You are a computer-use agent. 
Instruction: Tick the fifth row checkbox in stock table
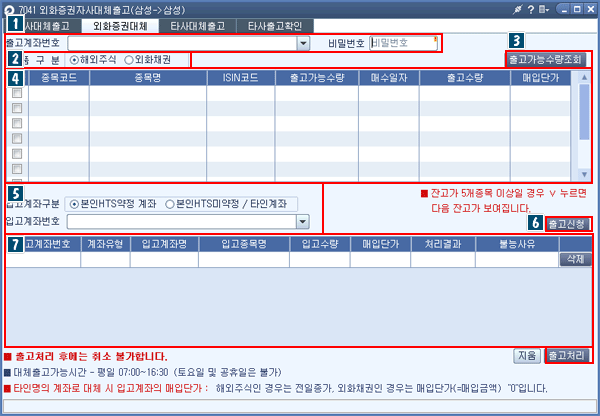[x=17, y=154]
